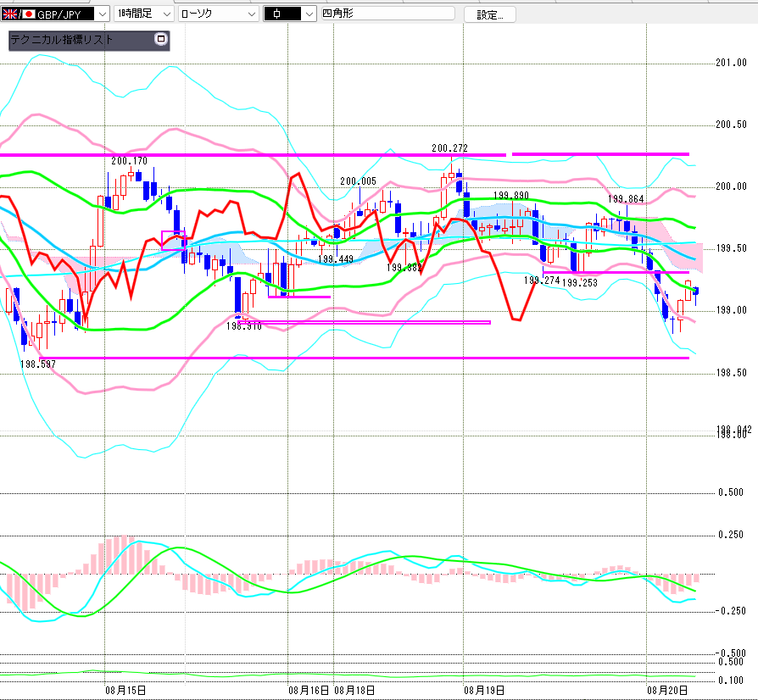Viewport: 758px width, 700px height.
Task: Click the 200.50 price axis value
Action: click(x=731, y=125)
